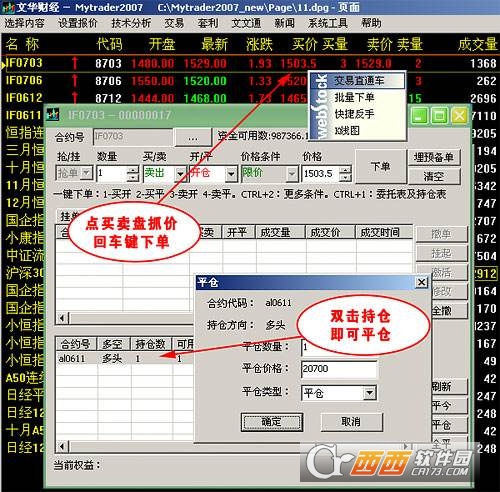Click left scroll arrow in positions table
This screenshot has width=500, height=492.
coord(63,446)
